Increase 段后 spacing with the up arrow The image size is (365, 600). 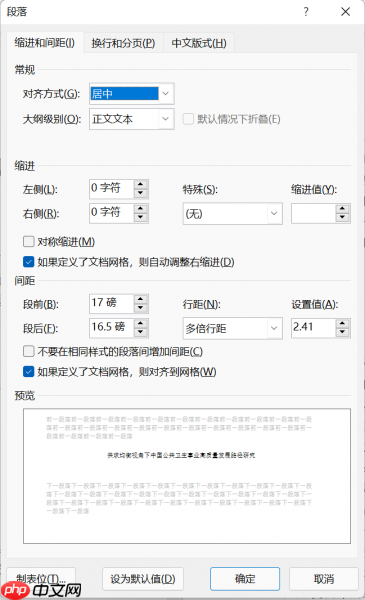tap(141, 323)
